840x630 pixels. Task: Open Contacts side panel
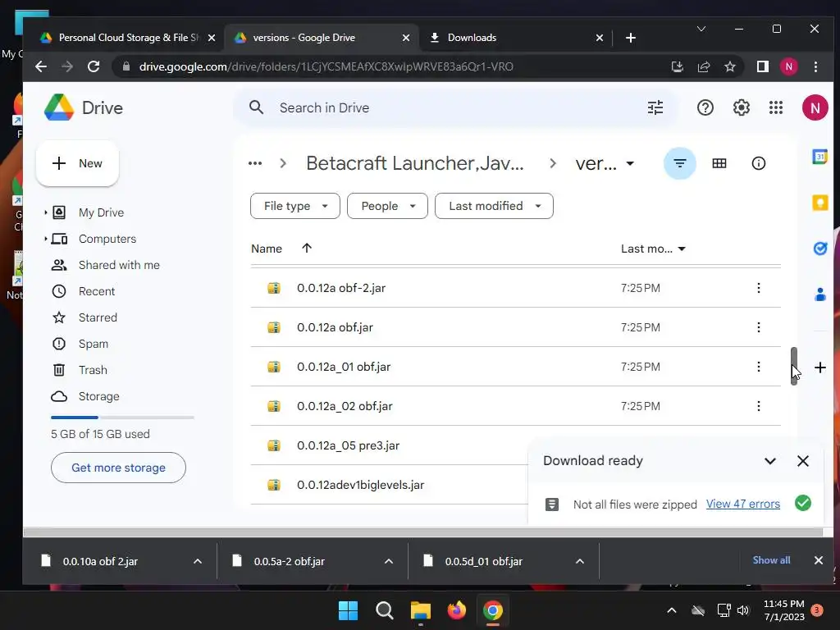point(819,294)
